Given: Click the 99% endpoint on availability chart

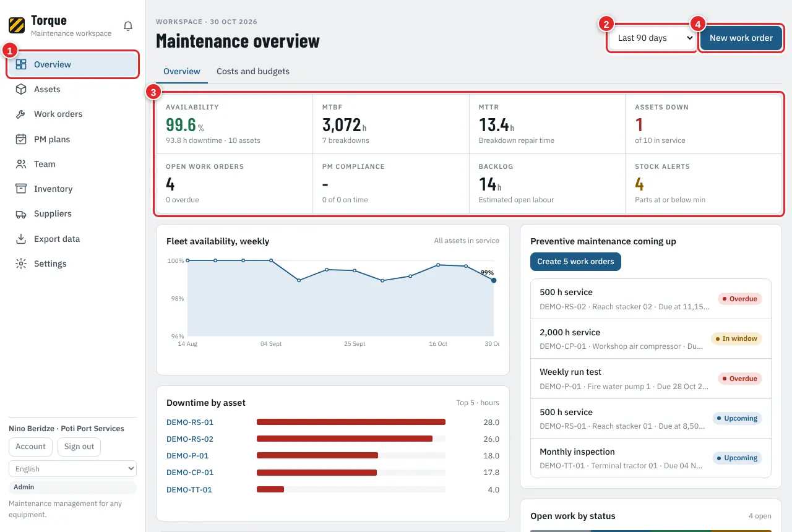Looking at the screenshot, I should point(494,280).
